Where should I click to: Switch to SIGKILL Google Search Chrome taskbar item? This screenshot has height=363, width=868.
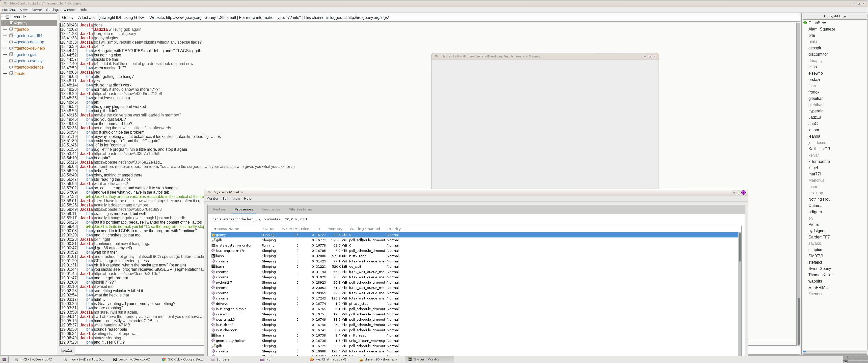(183, 359)
